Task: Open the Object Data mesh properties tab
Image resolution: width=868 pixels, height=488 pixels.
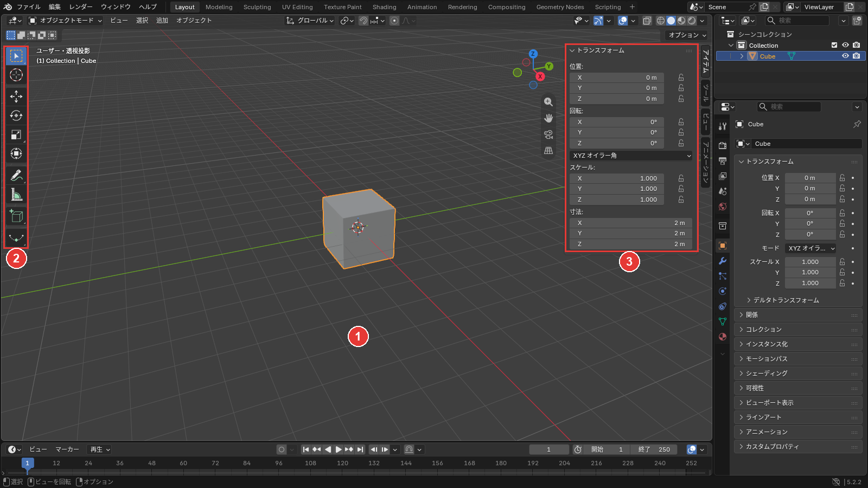Action: coord(723,322)
